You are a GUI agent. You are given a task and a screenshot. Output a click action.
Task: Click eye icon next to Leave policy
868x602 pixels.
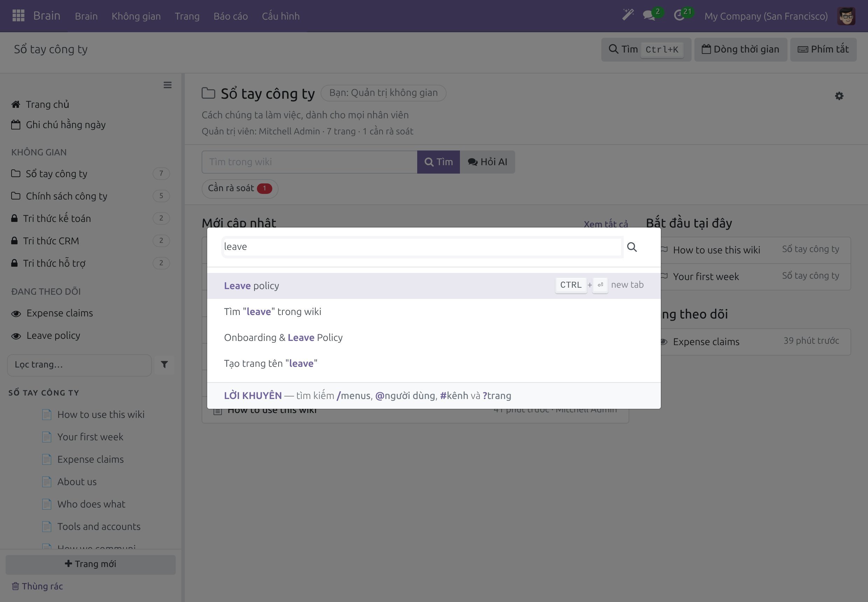(16, 336)
